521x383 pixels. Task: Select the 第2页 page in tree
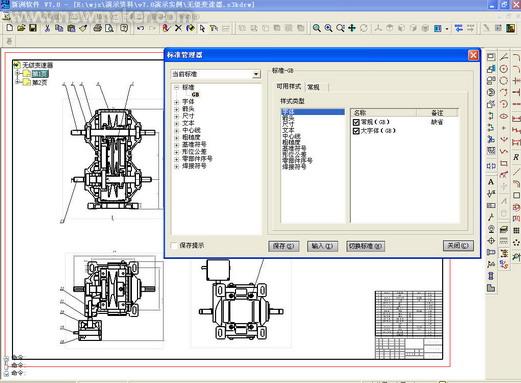39,82
